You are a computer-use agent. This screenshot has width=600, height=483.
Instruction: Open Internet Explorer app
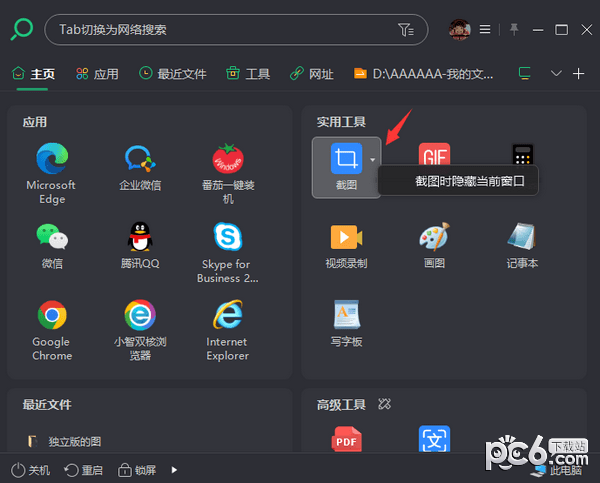coord(228,331)
